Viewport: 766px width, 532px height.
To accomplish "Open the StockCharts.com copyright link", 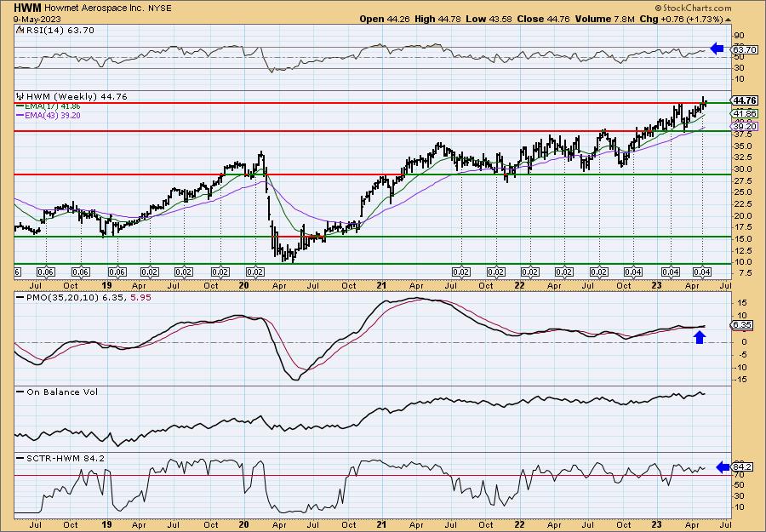I will (x=693, y=8).
